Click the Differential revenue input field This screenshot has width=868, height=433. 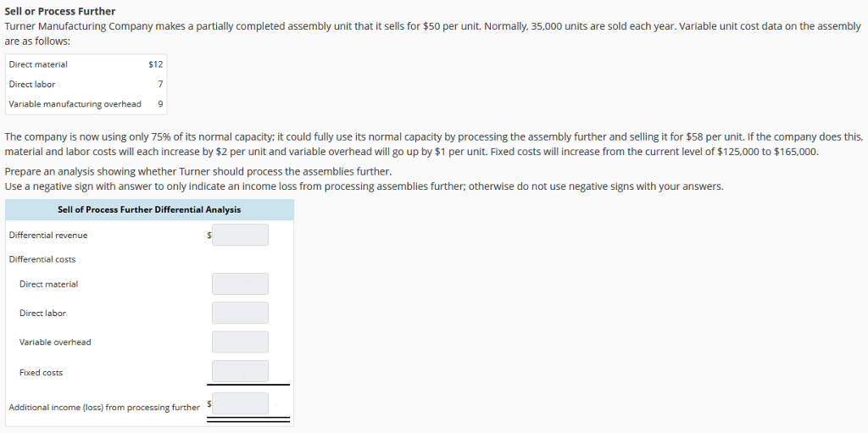pos(240,235)
